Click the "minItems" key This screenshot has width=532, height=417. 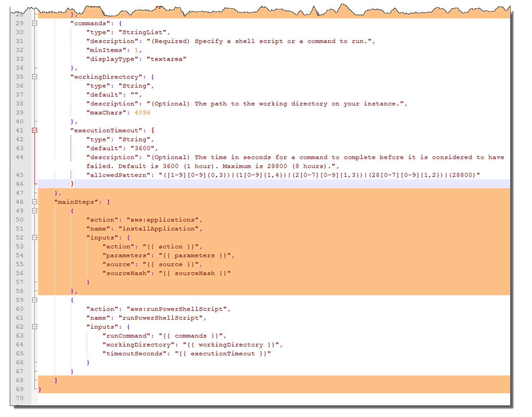point(106,50)
